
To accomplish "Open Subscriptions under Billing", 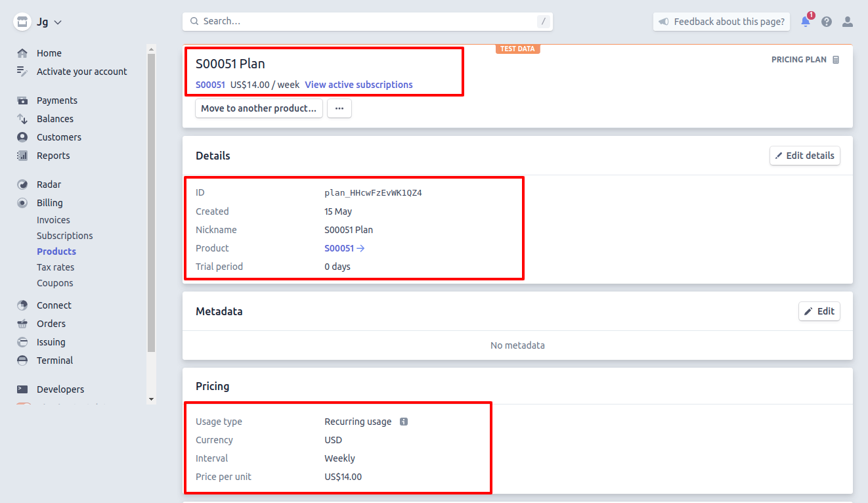I will pyautogui.click(x=64, y=236).
